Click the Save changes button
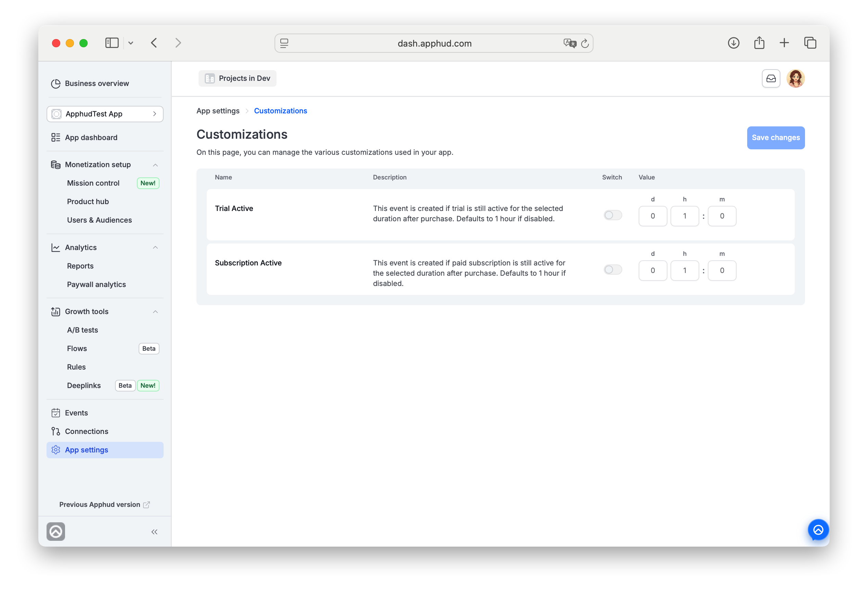 coord(776,137)
